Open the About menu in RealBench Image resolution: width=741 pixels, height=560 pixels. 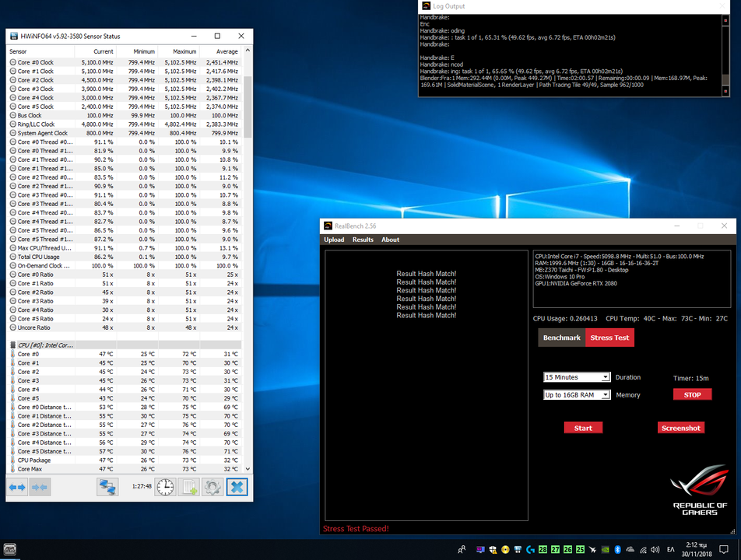coord(391,240)
